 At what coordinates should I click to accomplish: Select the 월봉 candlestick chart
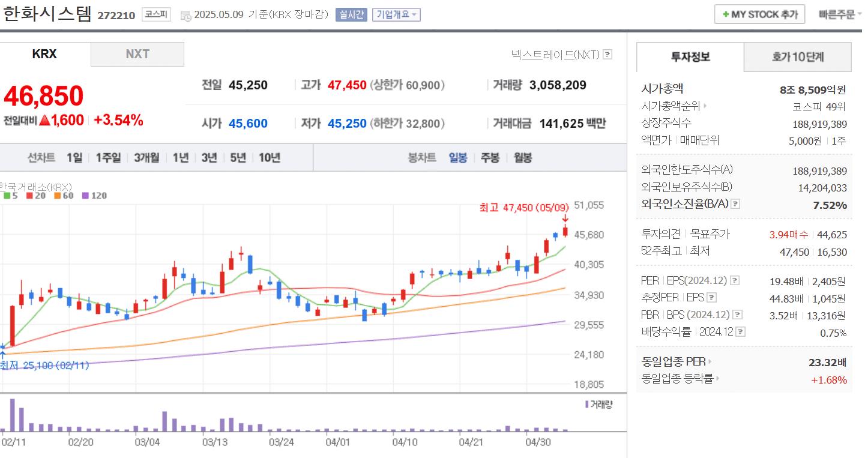(523, 158)
